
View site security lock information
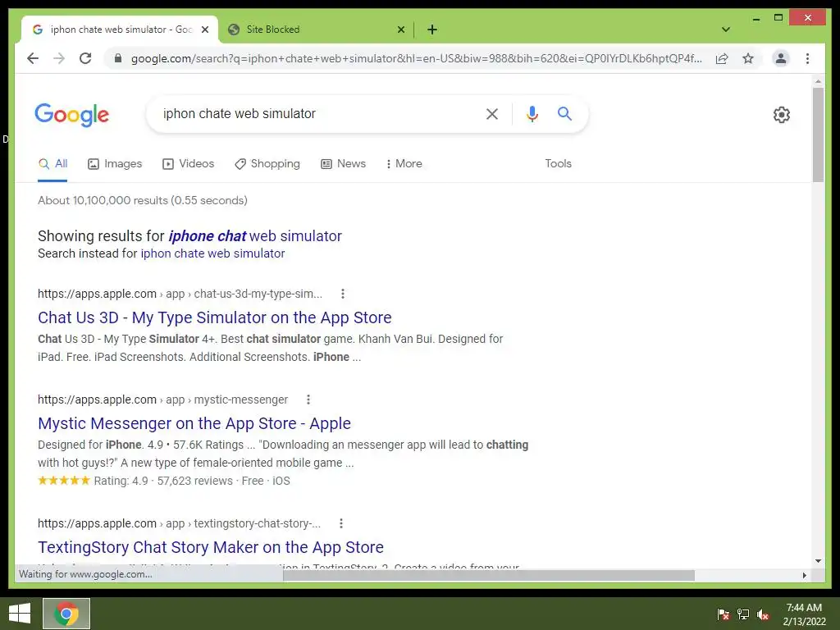tap(118, 58)
